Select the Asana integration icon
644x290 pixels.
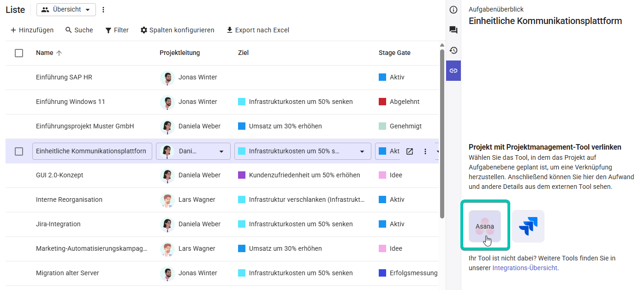(x=485, y=226)
